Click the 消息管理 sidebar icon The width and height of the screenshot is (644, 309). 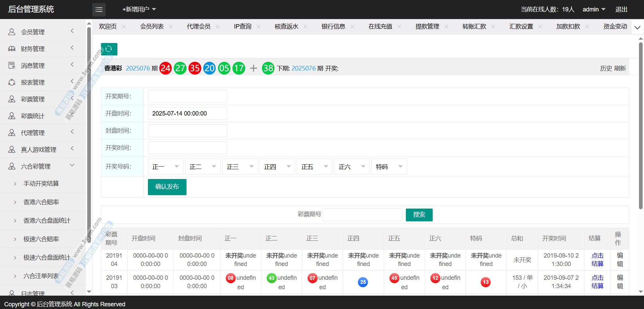pyautogui.click(x=12, y=65)
